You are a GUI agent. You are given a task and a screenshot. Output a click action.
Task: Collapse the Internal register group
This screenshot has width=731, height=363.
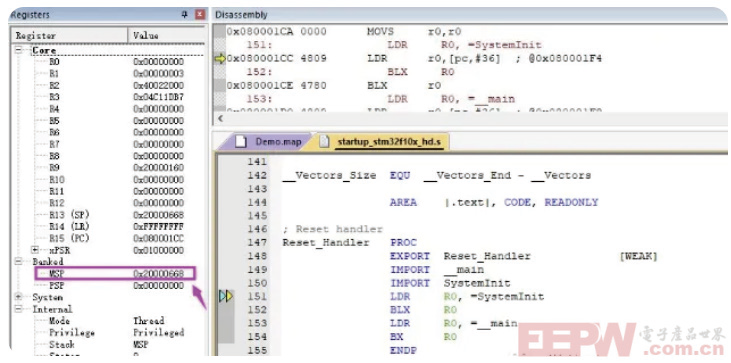[18, 309]
